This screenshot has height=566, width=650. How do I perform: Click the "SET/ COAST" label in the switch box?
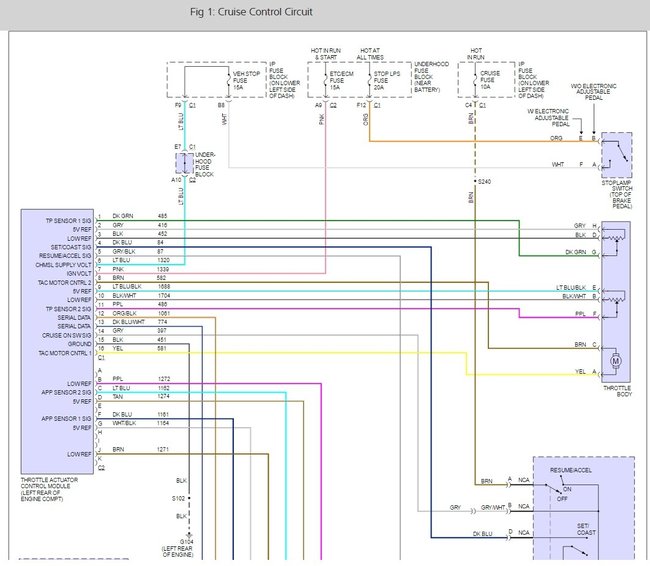(x=586, y=529)
